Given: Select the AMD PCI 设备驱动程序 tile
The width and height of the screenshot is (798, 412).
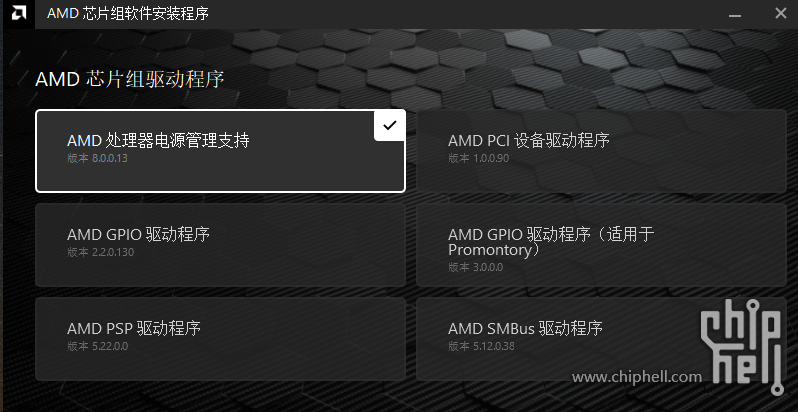Looking at the screenshot, I should coord(601,151).
